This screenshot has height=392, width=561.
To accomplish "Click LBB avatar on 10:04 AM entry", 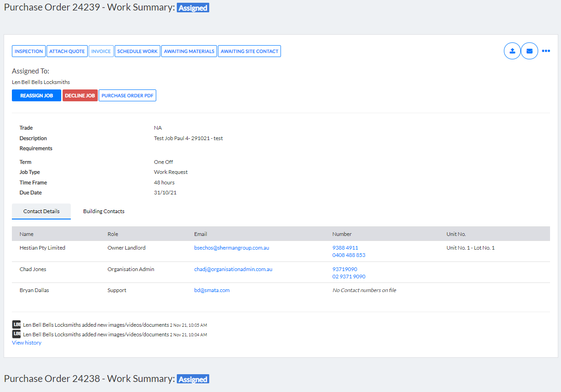I will point(16,334).
